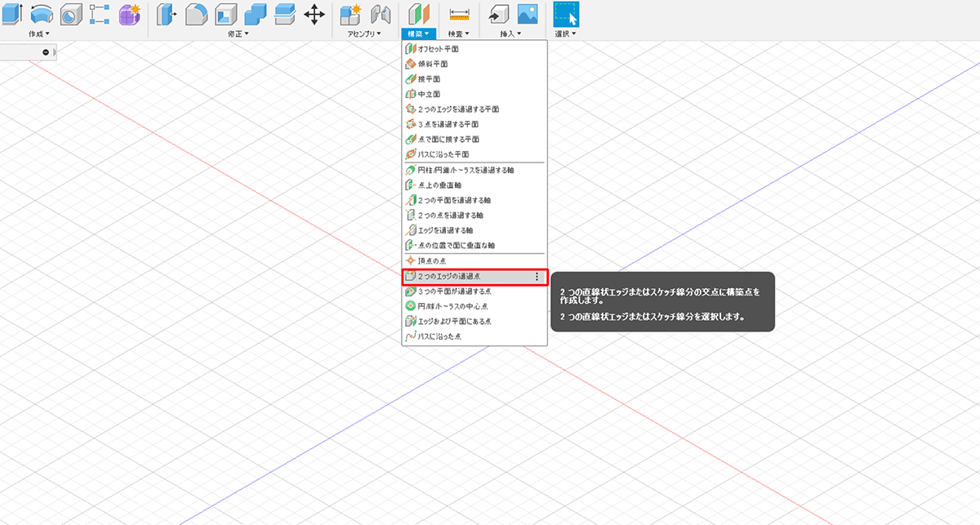980x525 pixels.
Task: Choose 点の位置で面に垂直な軸
Action: tap(474, 245)
